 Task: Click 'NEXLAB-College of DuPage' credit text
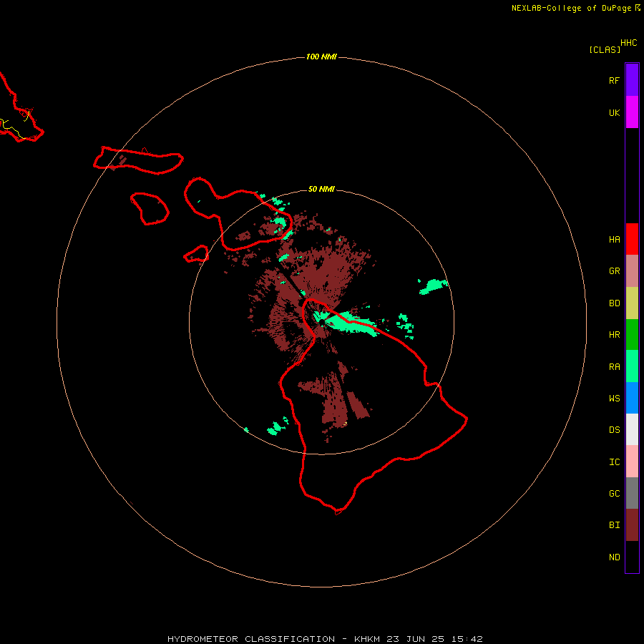click(571, 8)
